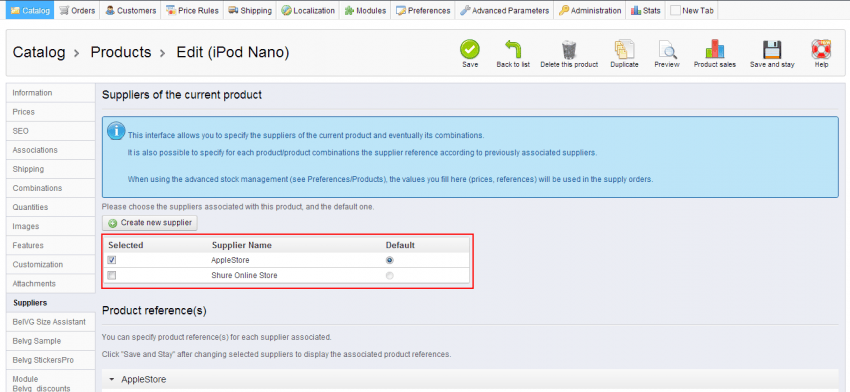This screenshot has width=850, height=392.
Task: Open the Preferences top menu
Action: 423,10
